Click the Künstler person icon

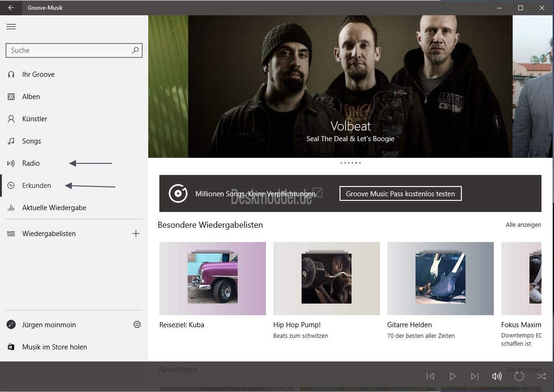11,119
